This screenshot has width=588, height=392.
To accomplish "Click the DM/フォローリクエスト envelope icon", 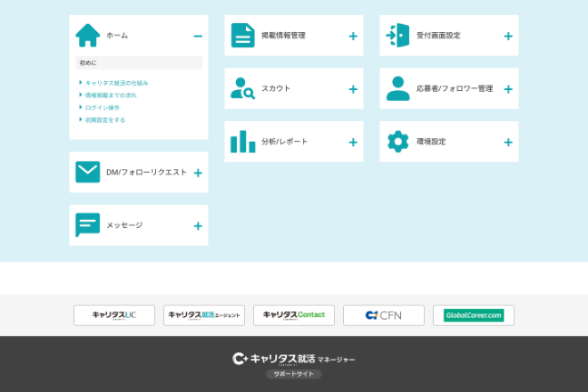I will (87, 172).
